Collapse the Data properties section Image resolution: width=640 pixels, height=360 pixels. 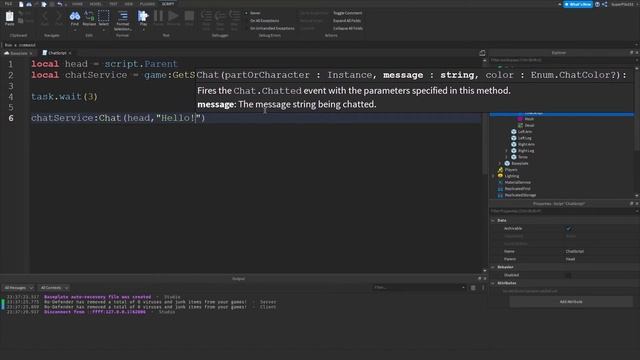493,220
